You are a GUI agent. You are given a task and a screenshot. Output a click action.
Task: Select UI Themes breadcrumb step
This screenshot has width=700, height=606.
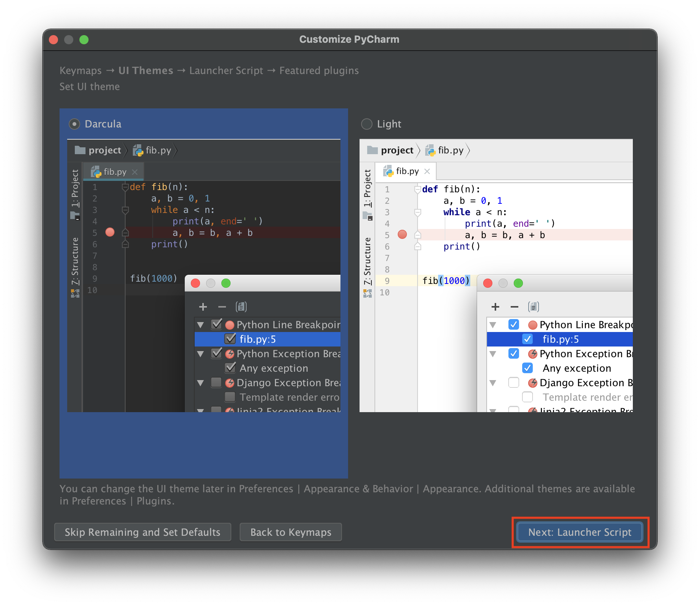click(x=146, y=71)
